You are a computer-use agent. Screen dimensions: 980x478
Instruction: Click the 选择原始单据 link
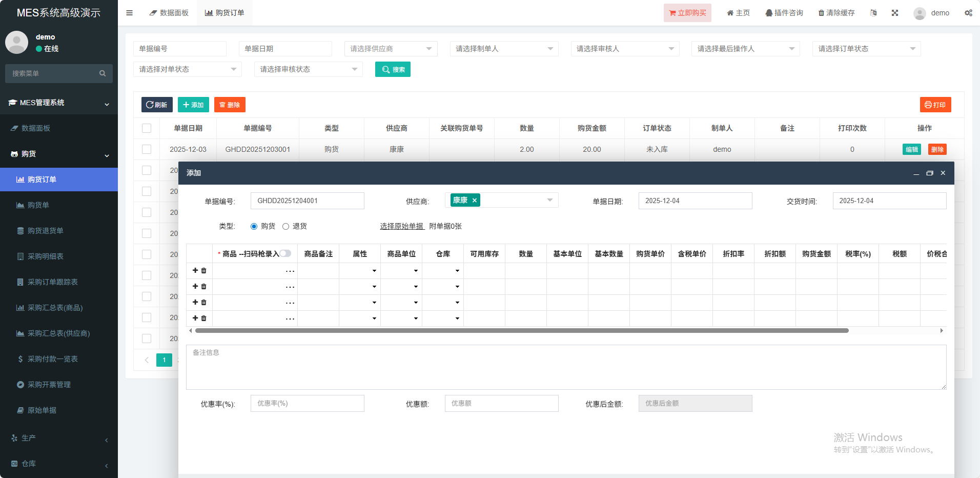[402, 226]
